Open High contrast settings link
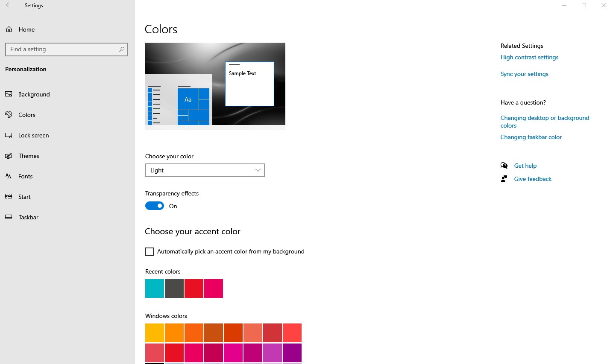 (529, 57)
